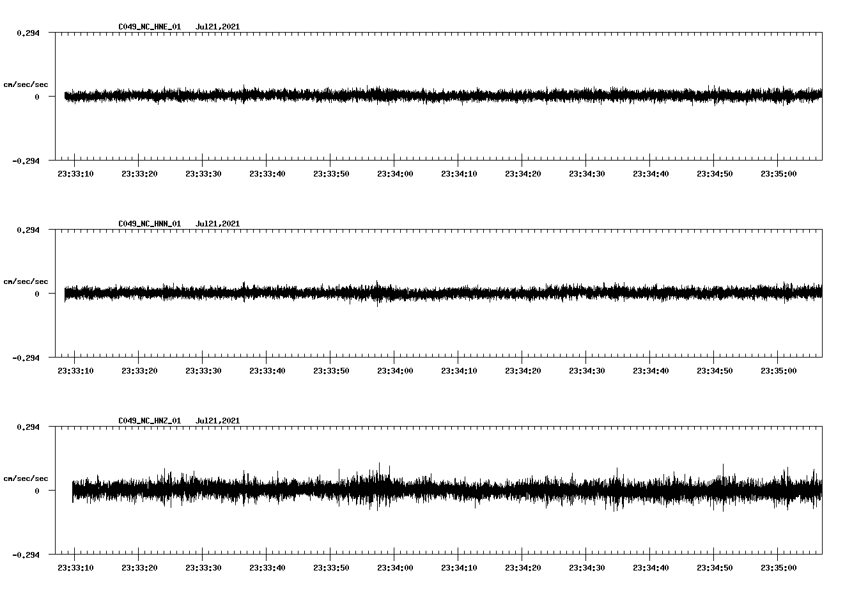Click time label 23:33:30 under HNZ plot

point(203,567)
